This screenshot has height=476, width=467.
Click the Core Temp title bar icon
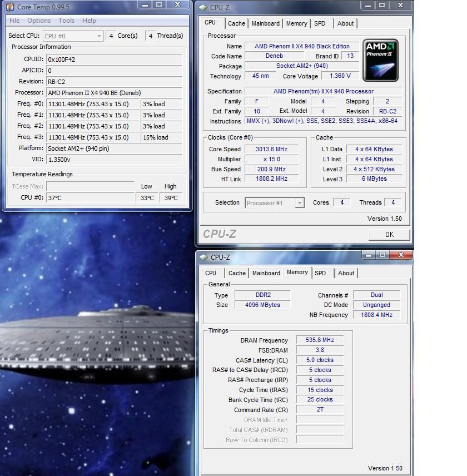coord(10,7)
